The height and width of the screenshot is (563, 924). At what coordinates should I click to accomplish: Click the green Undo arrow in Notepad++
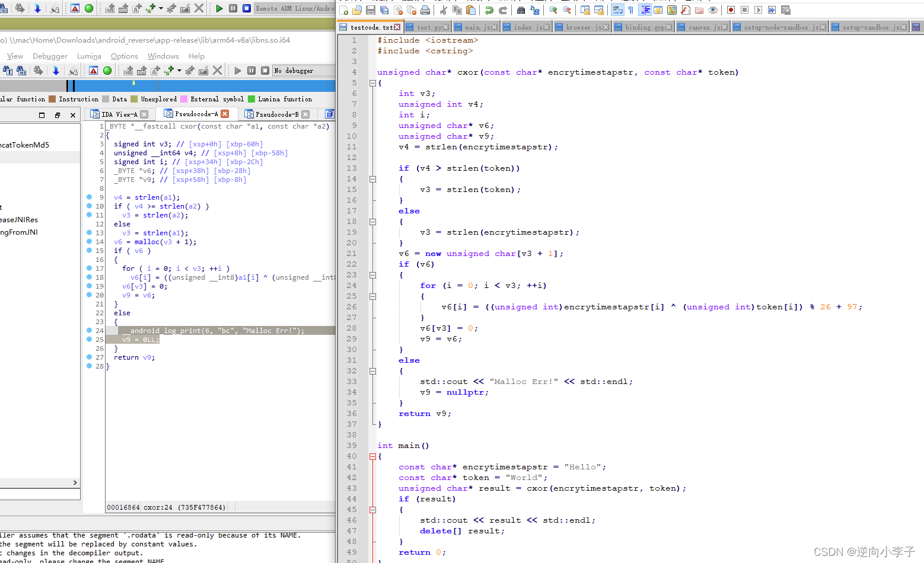point(489,10)
